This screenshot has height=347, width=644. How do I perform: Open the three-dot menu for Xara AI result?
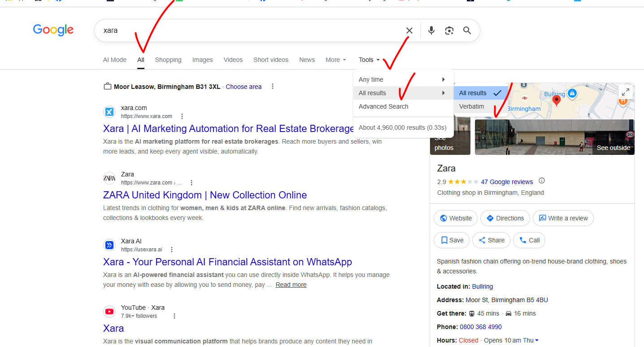tap(172, 250)
